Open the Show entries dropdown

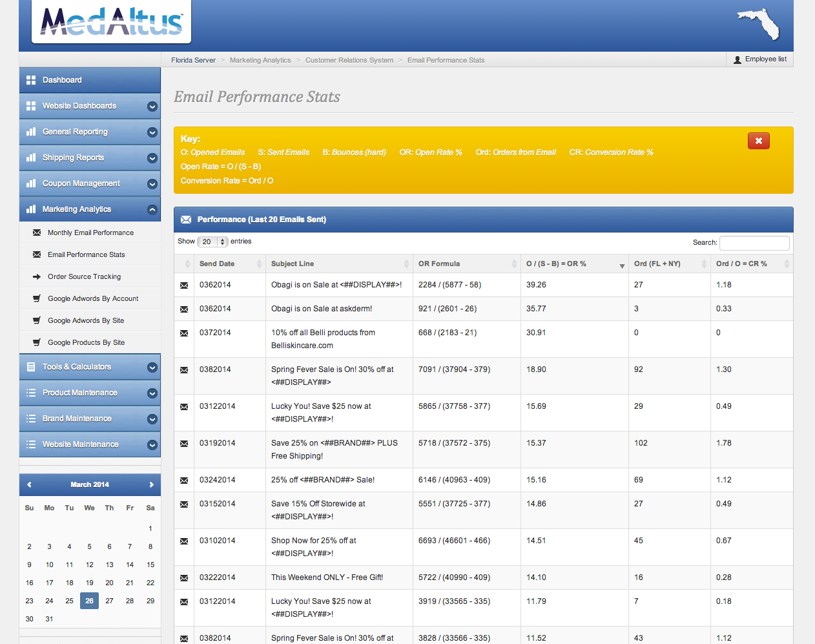tap(212, 242)
